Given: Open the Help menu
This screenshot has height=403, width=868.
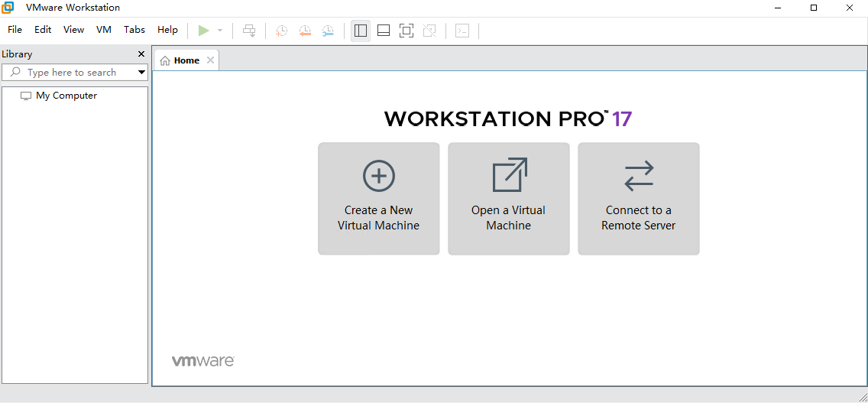Looking at the screenshot, I should 168,30.
